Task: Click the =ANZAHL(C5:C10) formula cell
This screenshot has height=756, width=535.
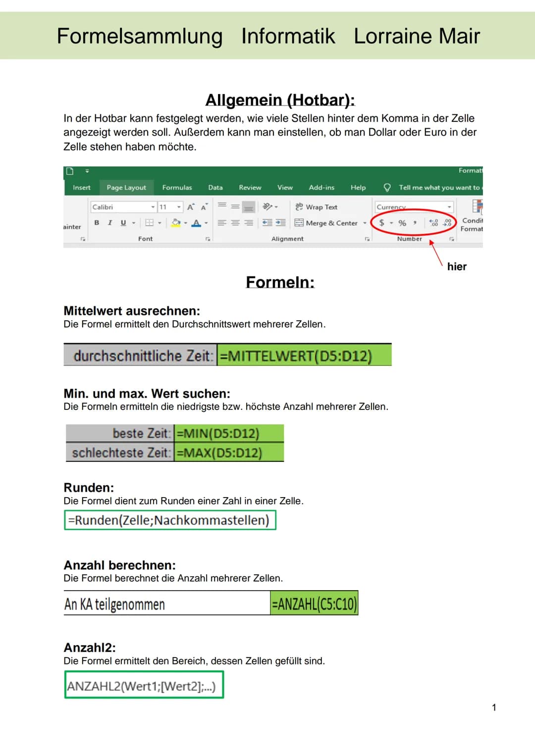Action: pos(314,604)
